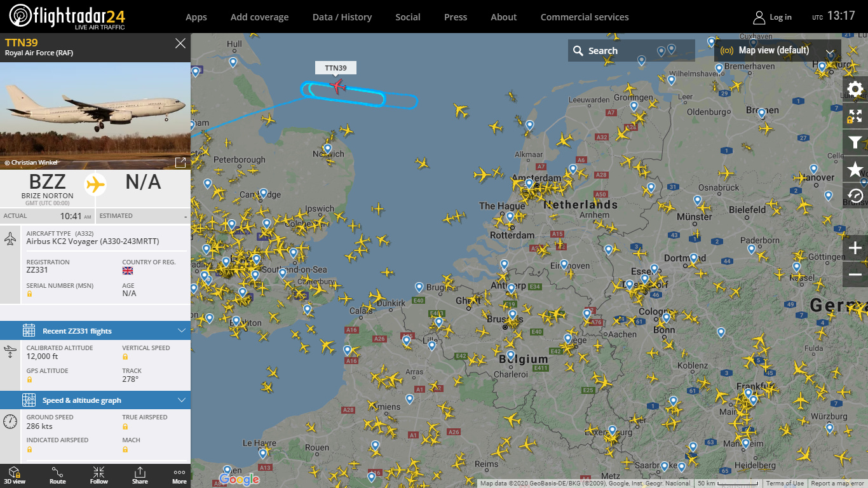Open the playback history clock icon

click(855, 196)
